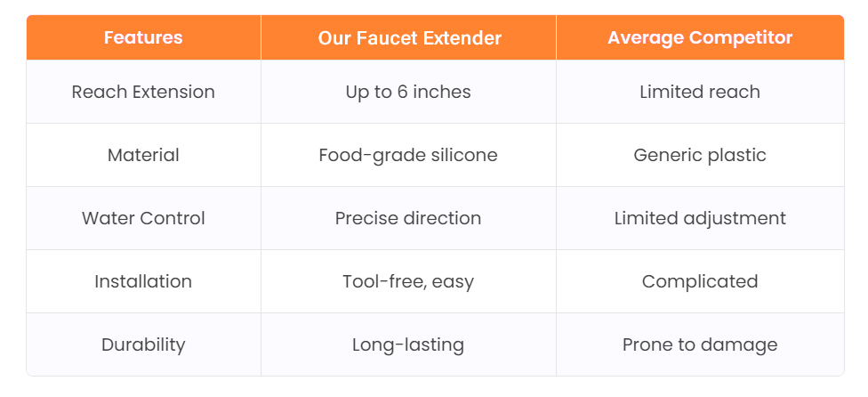Click the Average Competitor column header
This screenshot has height=397, width=868.
tap(700, 38)
